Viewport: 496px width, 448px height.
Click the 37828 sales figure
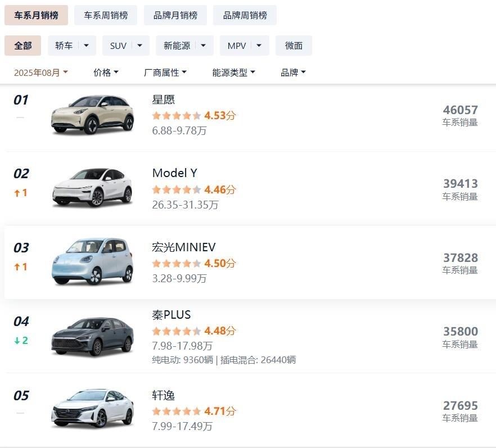[460, 257]
